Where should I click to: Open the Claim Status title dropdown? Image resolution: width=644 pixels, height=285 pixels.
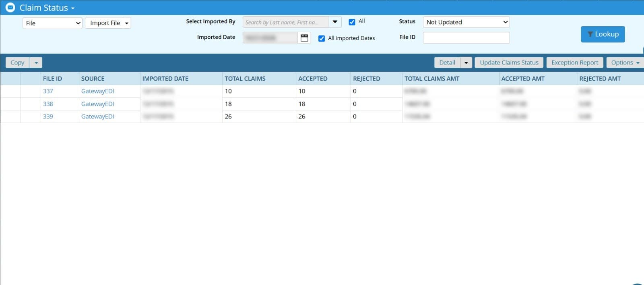pyautogui.click(x=72, y=8)
